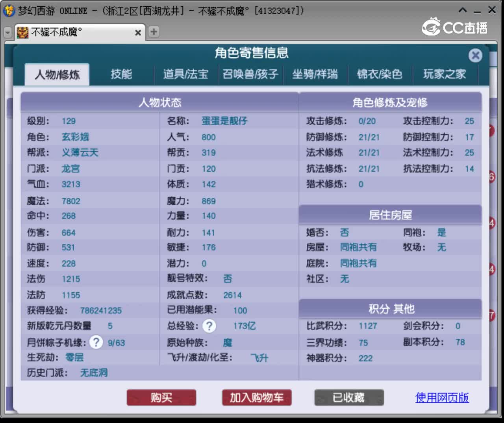The width and height of the screenshot is (504, 423).
Task: Click 居住房屋 section header
Action: [x=390, y=215]
